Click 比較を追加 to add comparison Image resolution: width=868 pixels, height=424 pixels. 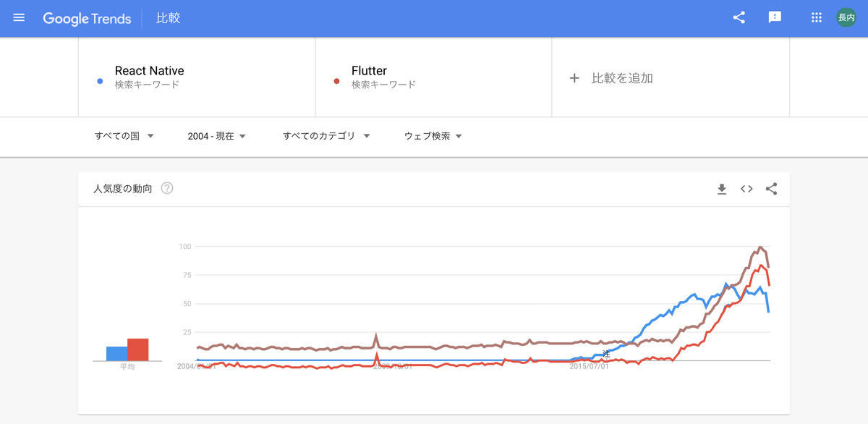611,78
